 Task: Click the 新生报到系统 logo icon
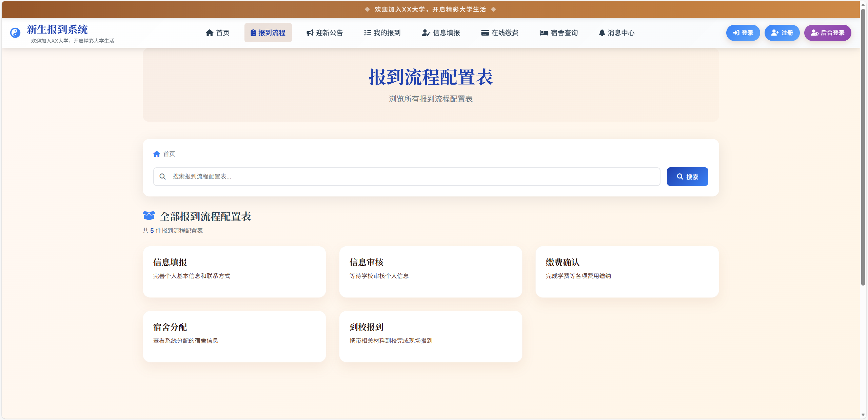click(15, 33)
